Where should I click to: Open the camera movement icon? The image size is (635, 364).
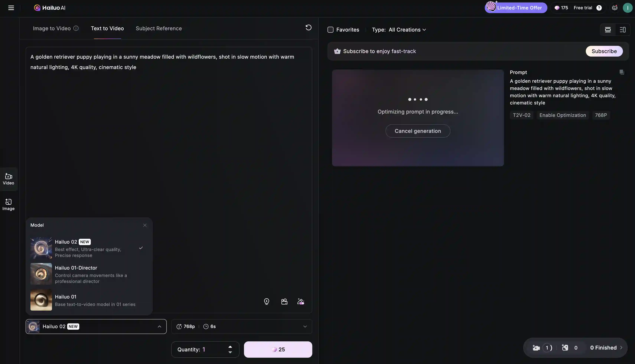click(x=284, y=301)
